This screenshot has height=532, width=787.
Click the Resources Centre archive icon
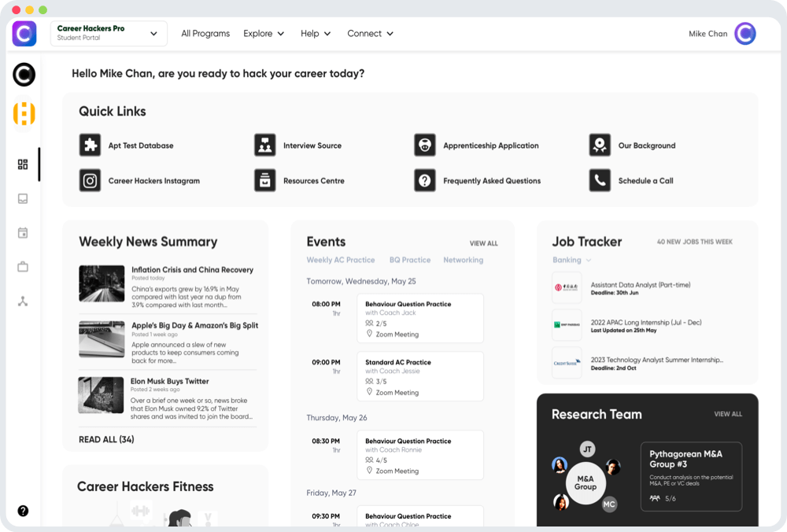[265, 181]
